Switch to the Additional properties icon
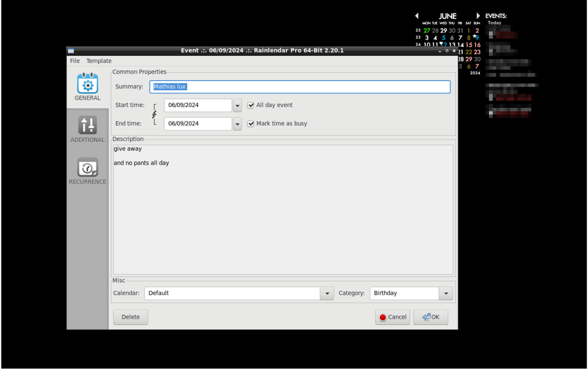588x369 pixels. pos(87,125)
